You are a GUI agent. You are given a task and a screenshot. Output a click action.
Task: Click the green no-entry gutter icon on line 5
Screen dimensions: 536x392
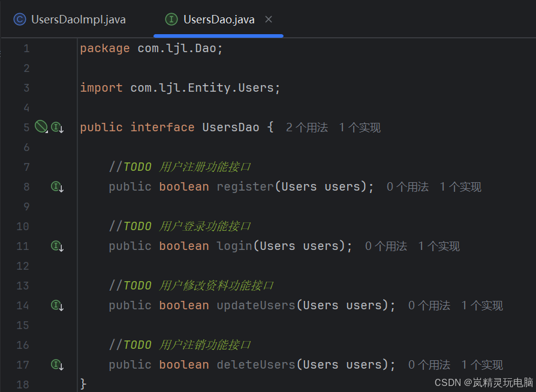click(x=41, y=126)
